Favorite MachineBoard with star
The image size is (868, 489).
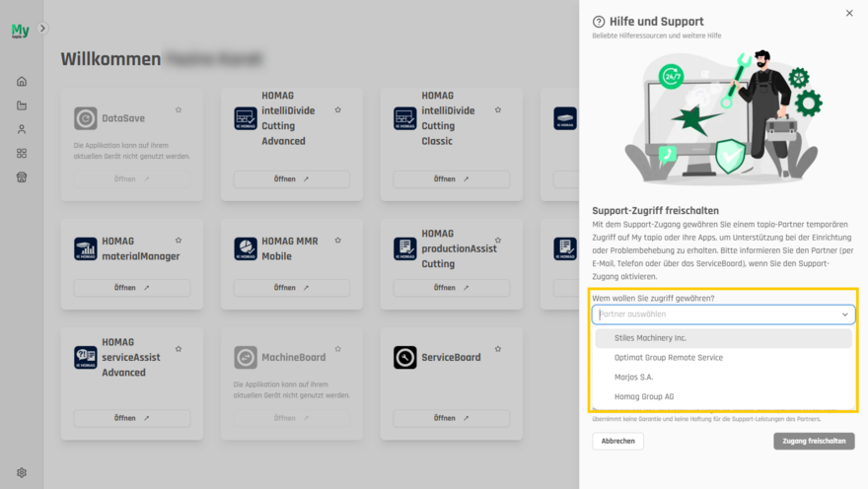337,348
